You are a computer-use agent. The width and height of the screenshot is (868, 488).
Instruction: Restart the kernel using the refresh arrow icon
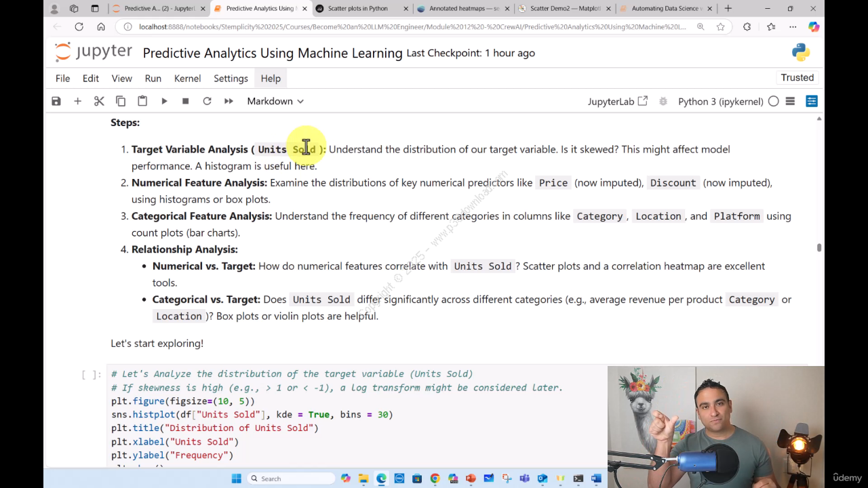click(x=207, y=101)
